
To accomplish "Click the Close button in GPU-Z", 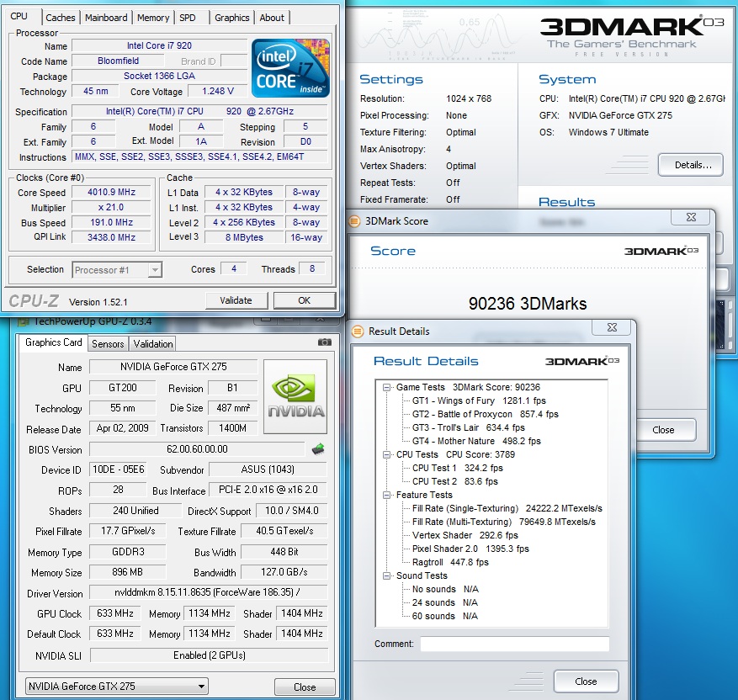I will point(305,687).
